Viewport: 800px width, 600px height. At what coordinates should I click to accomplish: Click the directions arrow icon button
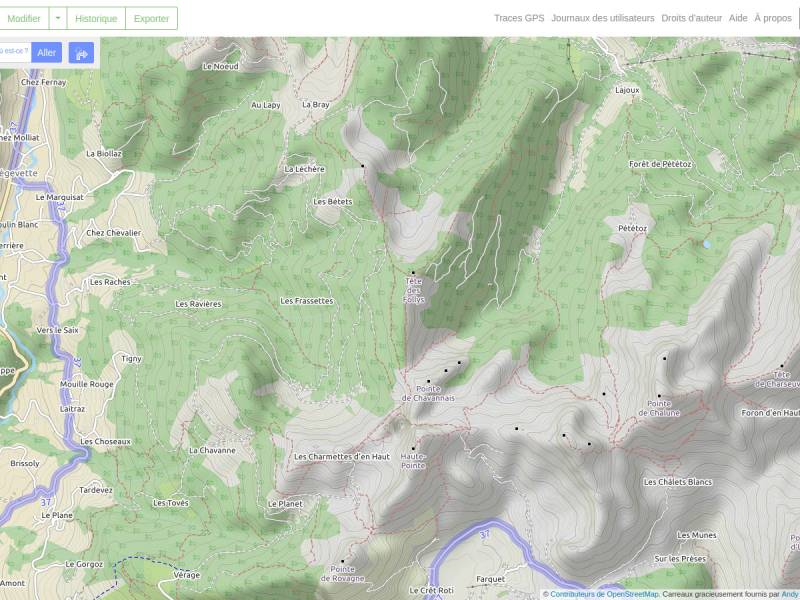(81, 53)
